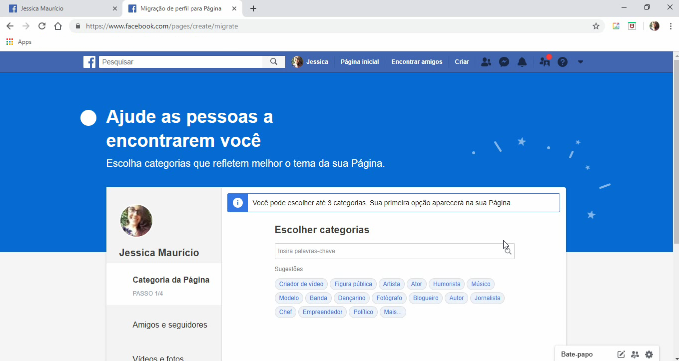Open new message in the chat bar
The height and width of the screenshot is (361, 679).
(621, 354)
